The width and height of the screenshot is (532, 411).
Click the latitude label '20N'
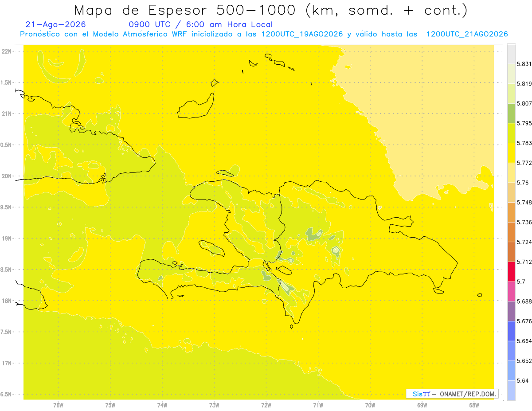coord(8,176)
